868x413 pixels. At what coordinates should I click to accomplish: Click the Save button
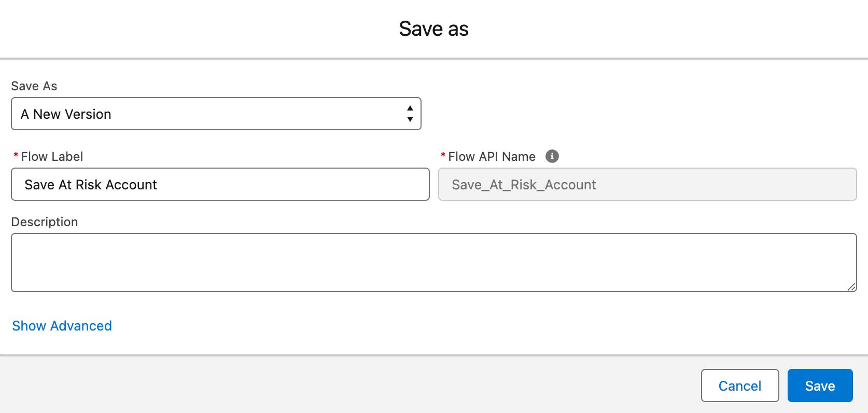[820, 386]
